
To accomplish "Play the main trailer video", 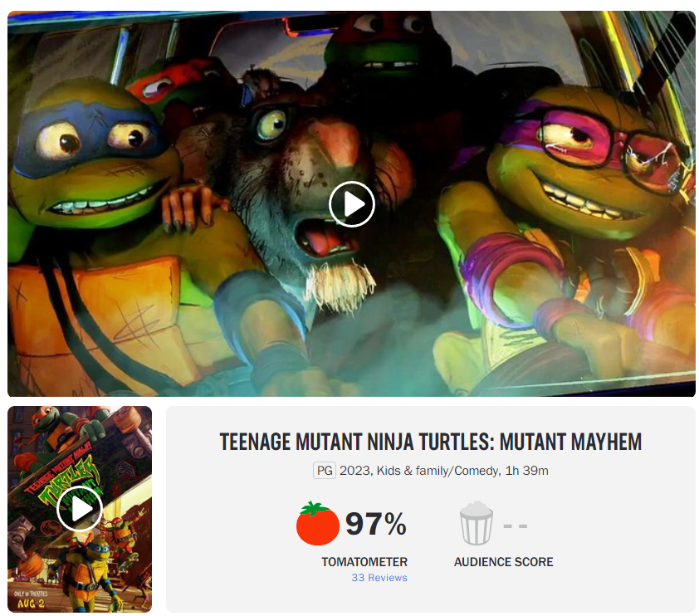I will (352, 204).
